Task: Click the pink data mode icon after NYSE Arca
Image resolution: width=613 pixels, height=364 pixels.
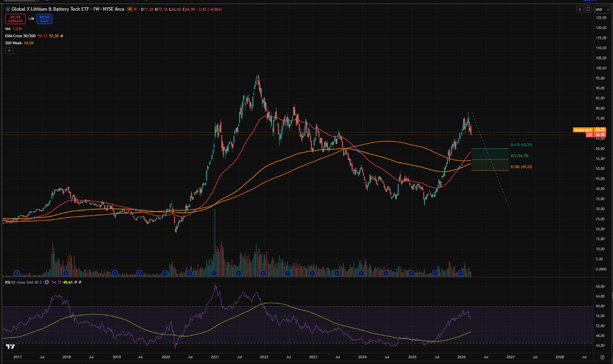Action: tap(136, 9)
